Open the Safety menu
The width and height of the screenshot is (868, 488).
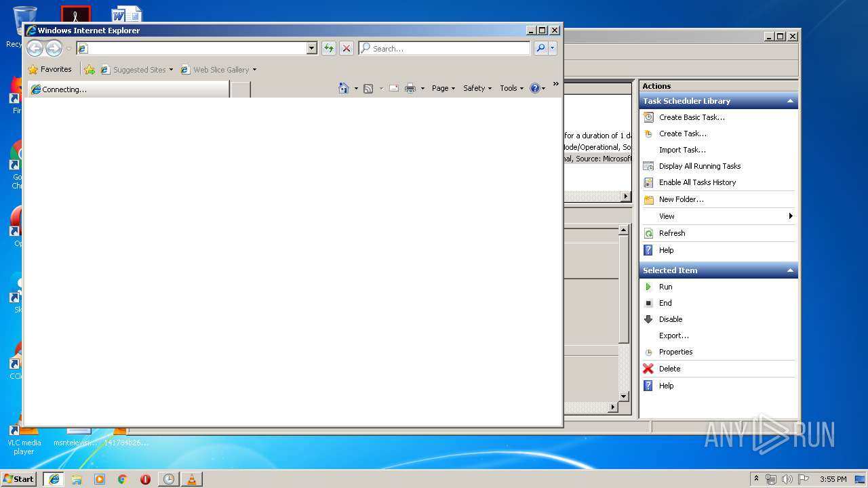coord(477,88)
